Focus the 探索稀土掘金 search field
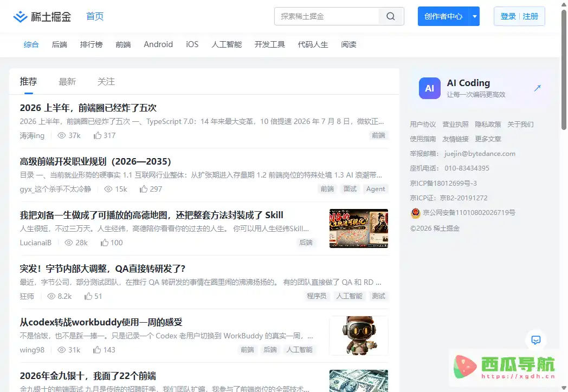This screenshot has height=392, width=568. pos(327,16)
